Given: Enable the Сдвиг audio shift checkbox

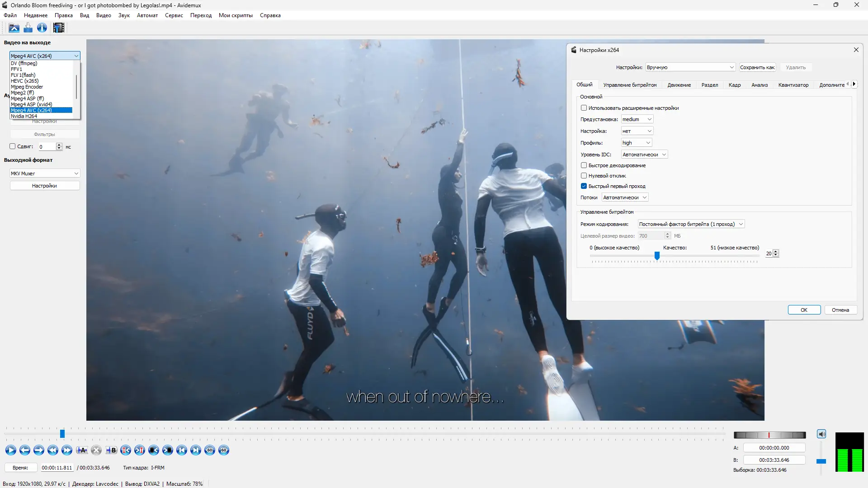Looking at the screenshot, I should pos(13,146).
